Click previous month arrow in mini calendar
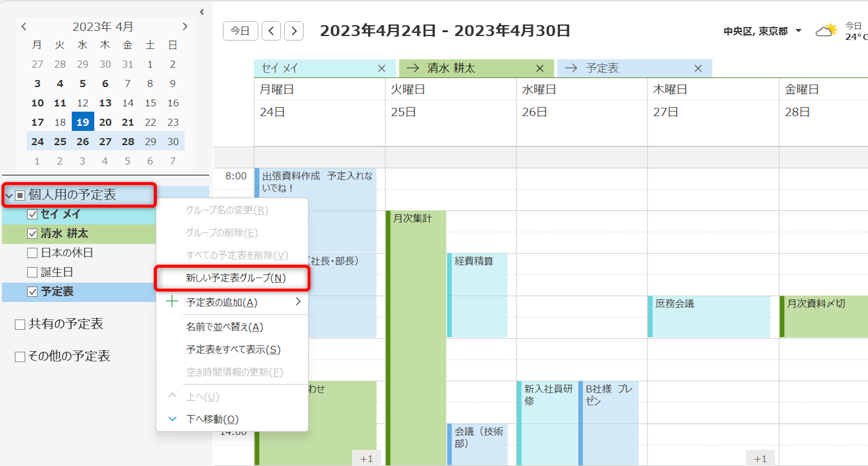Screen dimensions: 868x466 click(24, 26)
